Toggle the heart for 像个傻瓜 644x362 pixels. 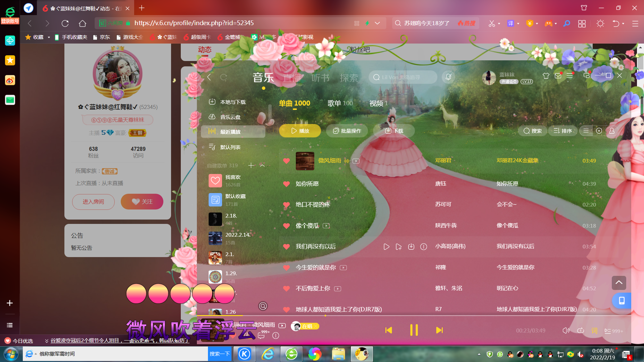[286, 226]
